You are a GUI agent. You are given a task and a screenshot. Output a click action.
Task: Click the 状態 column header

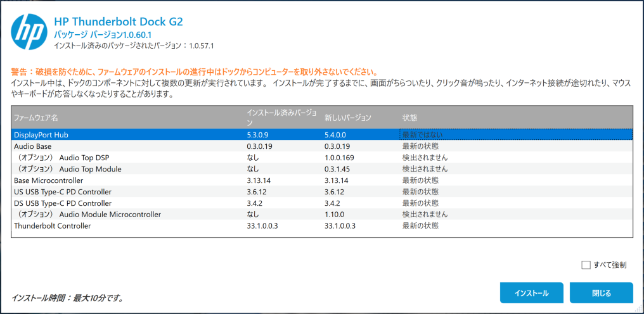[x=516, y=117]
